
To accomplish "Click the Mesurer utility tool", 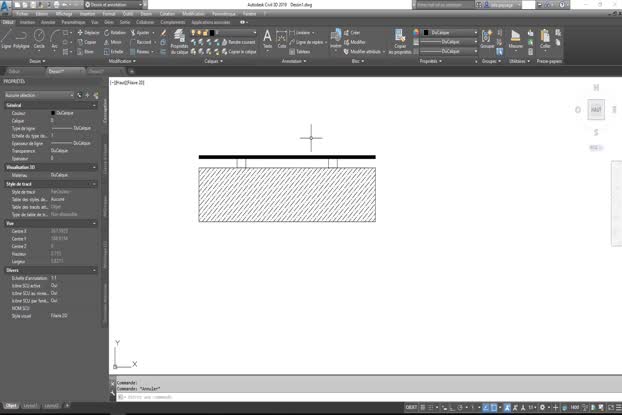I will coord(515,39).
